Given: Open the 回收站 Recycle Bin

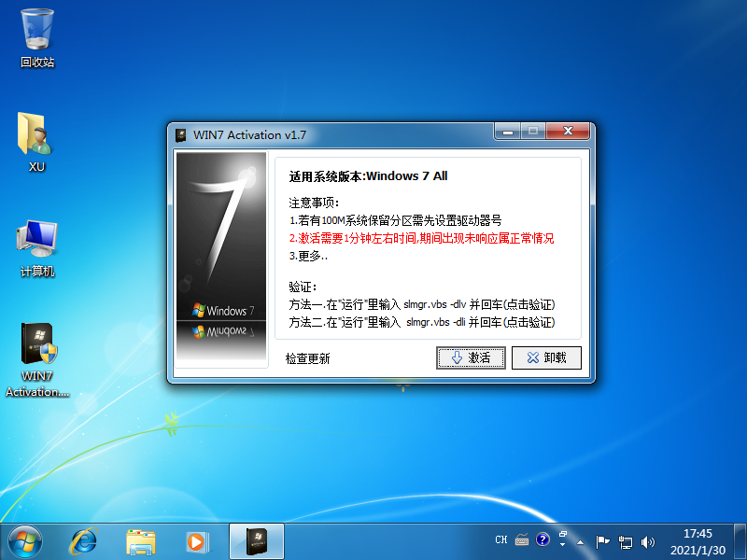Looking at the screenshot, I should click(37, 28).
